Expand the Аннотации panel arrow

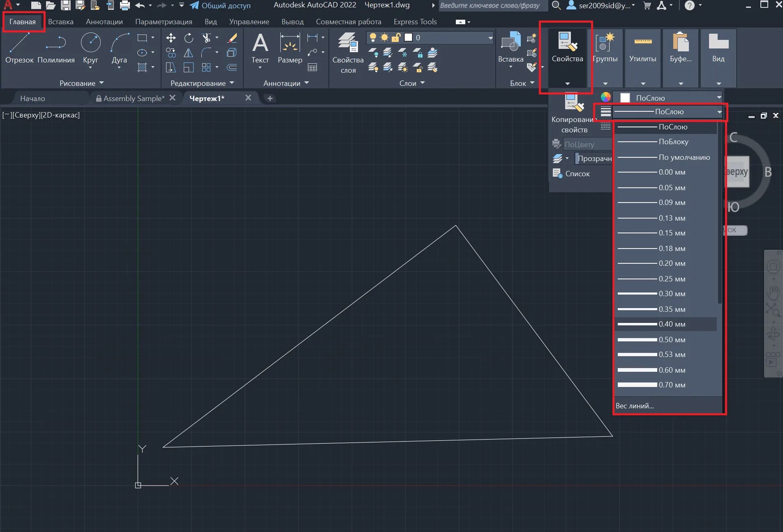307,83
